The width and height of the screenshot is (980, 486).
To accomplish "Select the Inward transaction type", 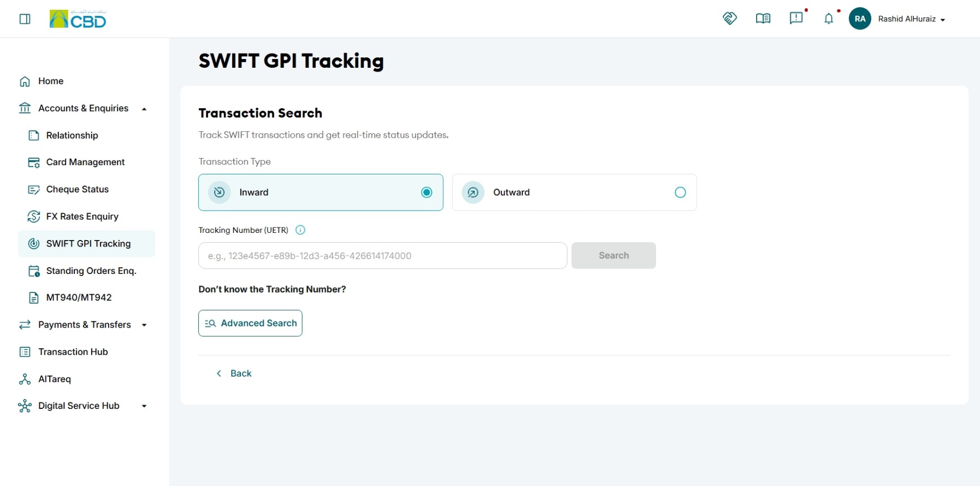I will [x=321, y=192].
